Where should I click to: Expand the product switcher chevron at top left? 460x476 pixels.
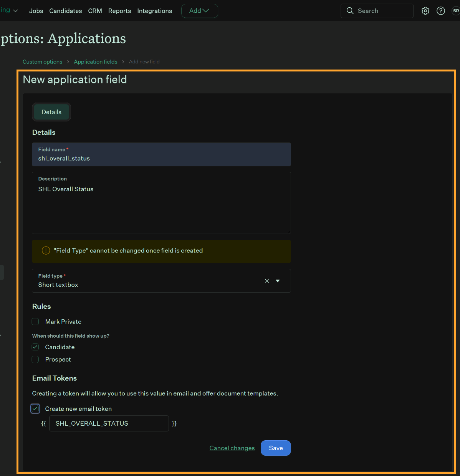click(15, 11)
